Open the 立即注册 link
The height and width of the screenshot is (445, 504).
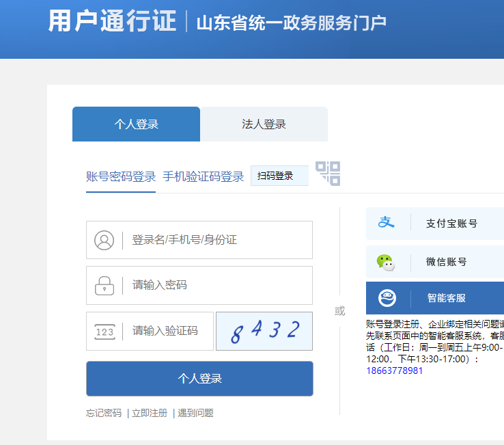point(150,413)
